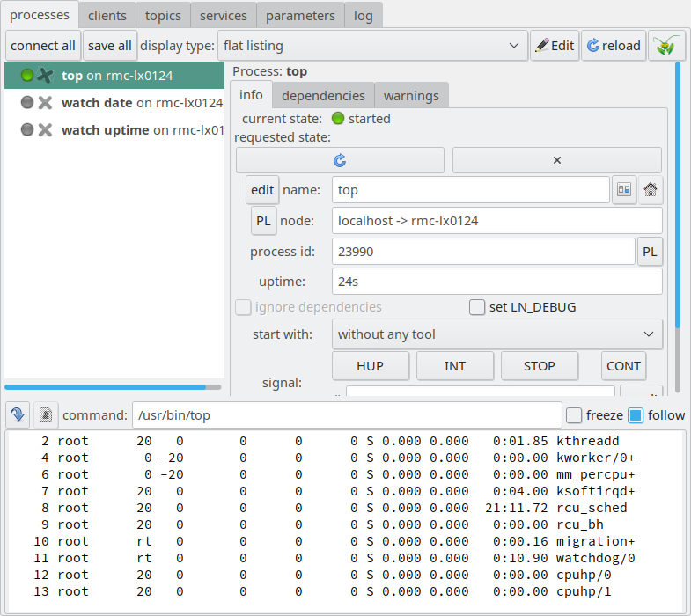Open the topics tab
The height and width of the screenshot is (616, 691).
click(x=163, y=16)
